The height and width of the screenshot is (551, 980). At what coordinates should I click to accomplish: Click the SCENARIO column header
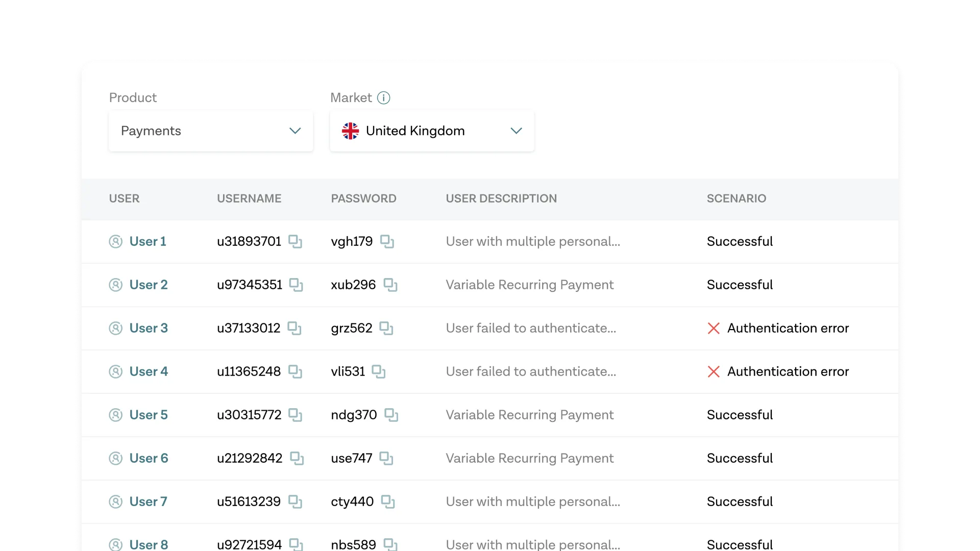click(x=736, y=198)
